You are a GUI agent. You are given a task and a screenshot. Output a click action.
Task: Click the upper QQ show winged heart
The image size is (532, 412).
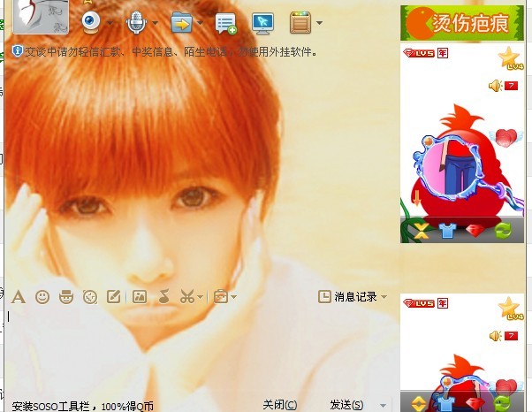tap(505, 137)
